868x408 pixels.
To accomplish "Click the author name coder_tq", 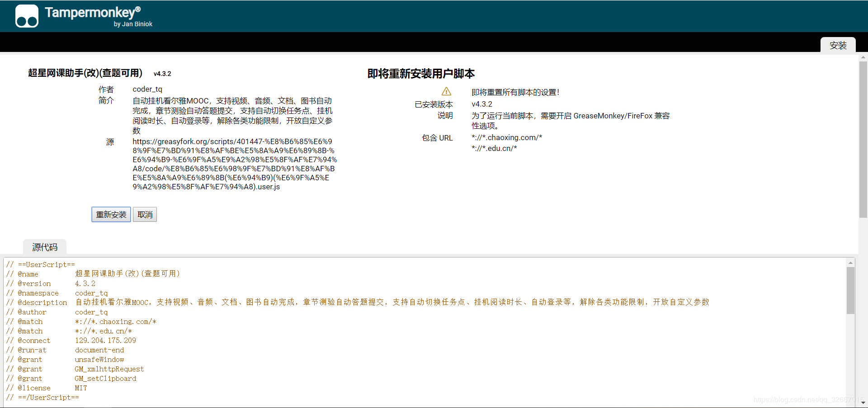I will pos(147,89).
